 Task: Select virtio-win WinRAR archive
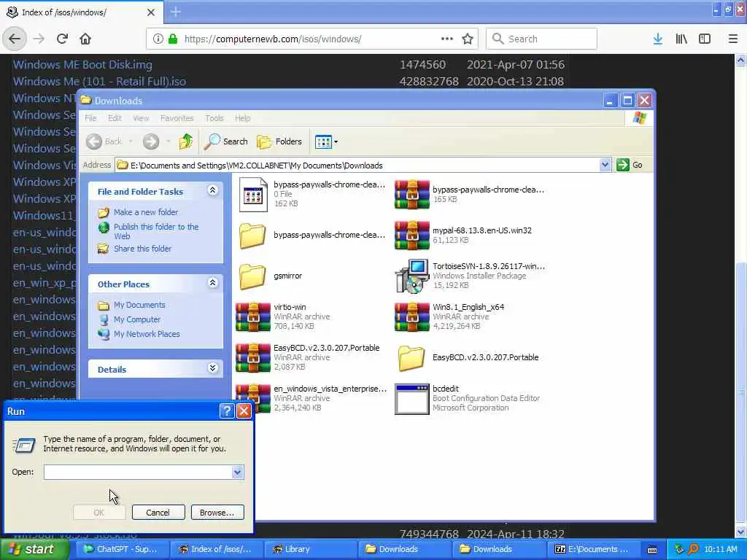tap(284, 316)
